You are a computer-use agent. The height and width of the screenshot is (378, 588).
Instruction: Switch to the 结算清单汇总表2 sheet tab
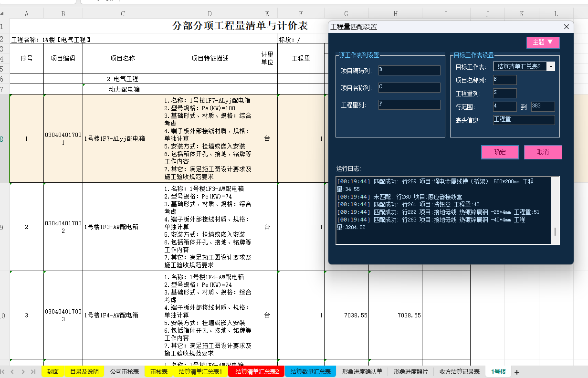[257, 372]
